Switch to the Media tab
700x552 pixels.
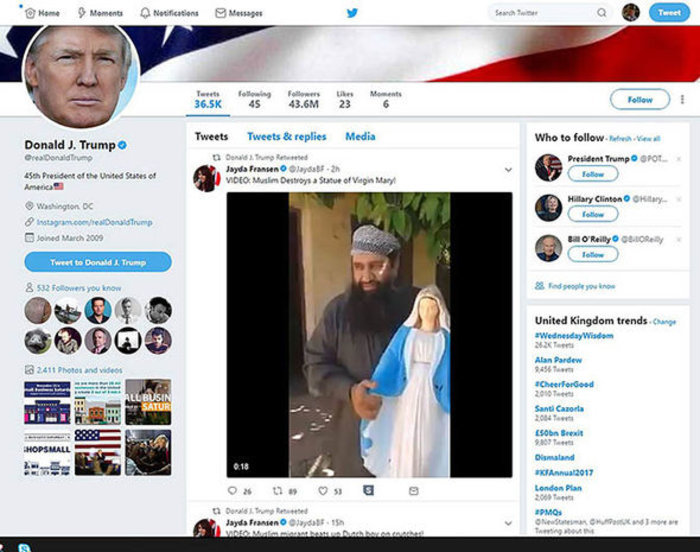[360, 137]
